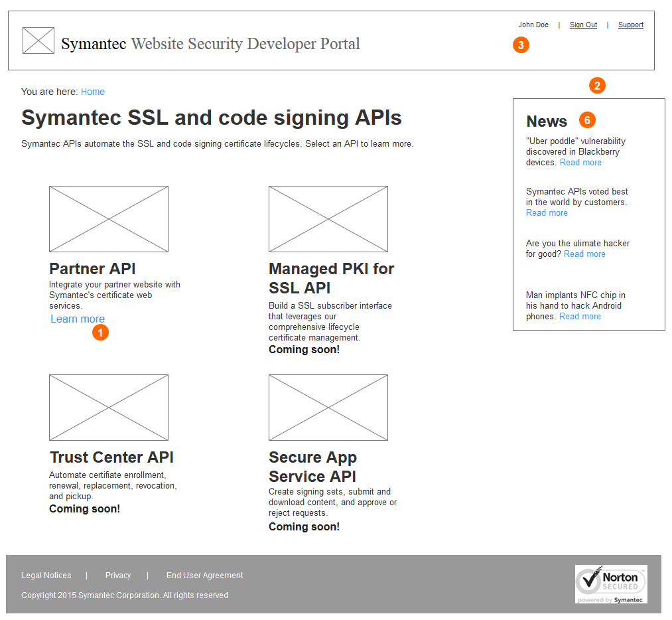Click the 'Build a SSL subscriber interface' description

[330, 322]
